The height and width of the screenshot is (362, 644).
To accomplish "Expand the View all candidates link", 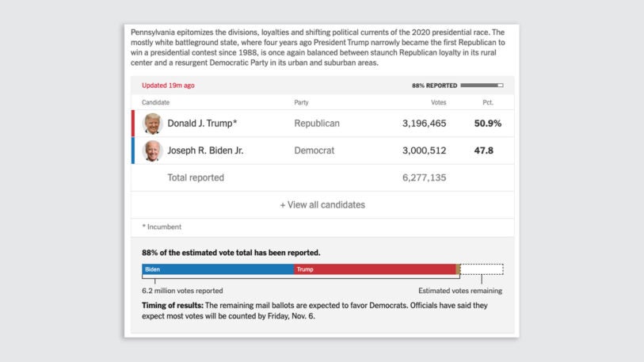I will point(322,205).
